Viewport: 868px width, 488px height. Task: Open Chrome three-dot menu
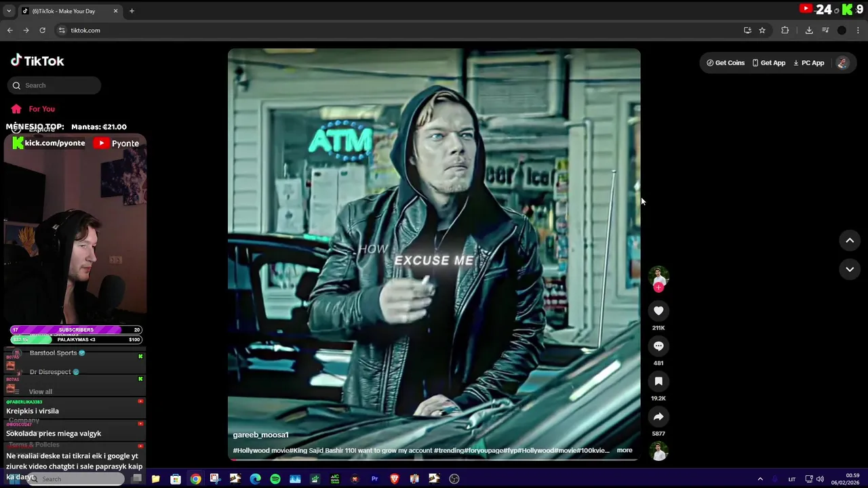point(858,30)
